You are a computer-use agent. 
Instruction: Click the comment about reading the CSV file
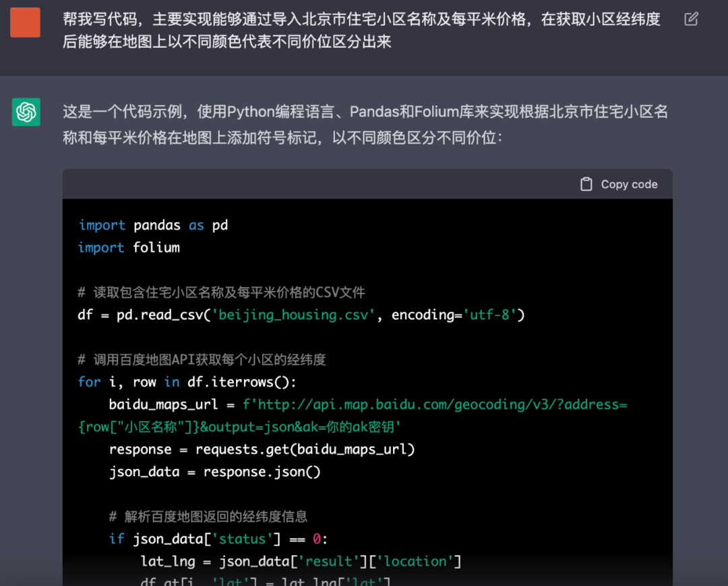[222, 292]
